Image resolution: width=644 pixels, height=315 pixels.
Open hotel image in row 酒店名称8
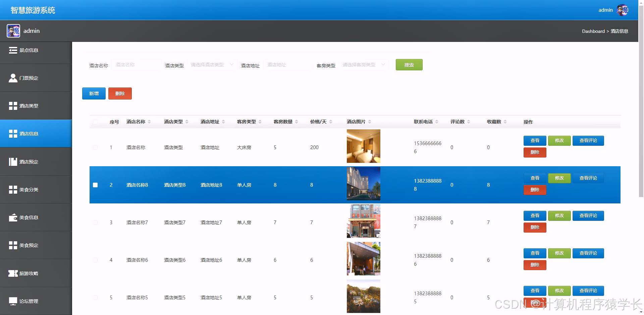coord(364,184)
